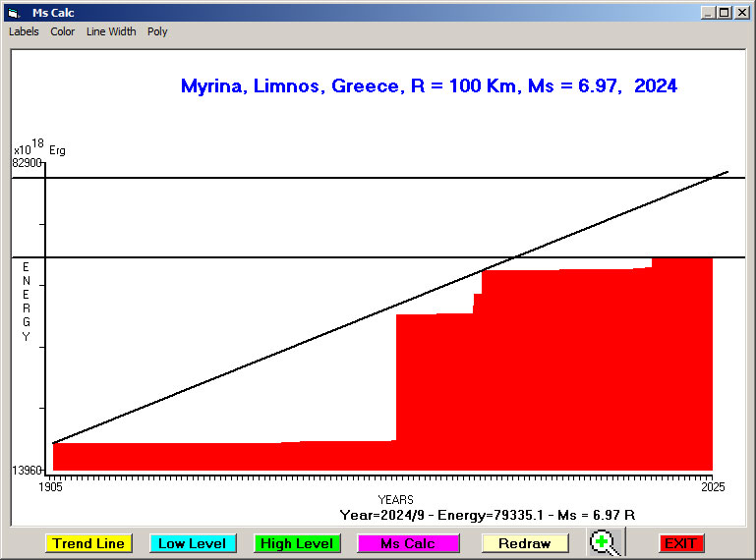Open the Line Width menu
756x560 pixels.
(x=111, y=31)
